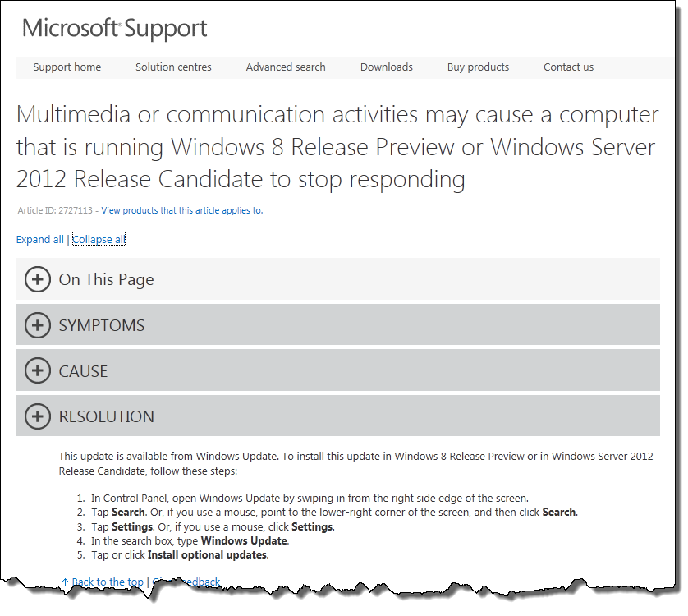Select Buy products in the navigation bar
The image size is (688, 616).
click(479, 67)
